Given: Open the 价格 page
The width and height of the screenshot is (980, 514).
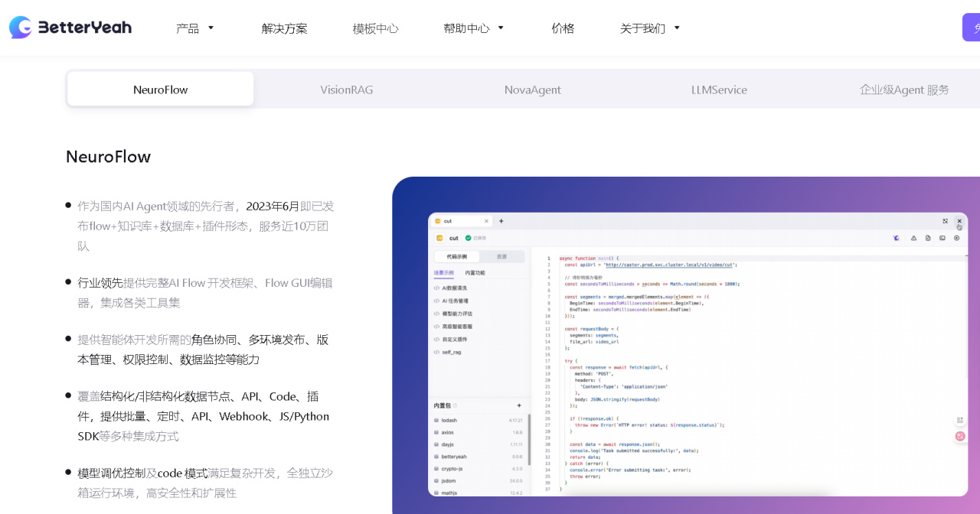Looking at the screenshot, I should (563, 28).
